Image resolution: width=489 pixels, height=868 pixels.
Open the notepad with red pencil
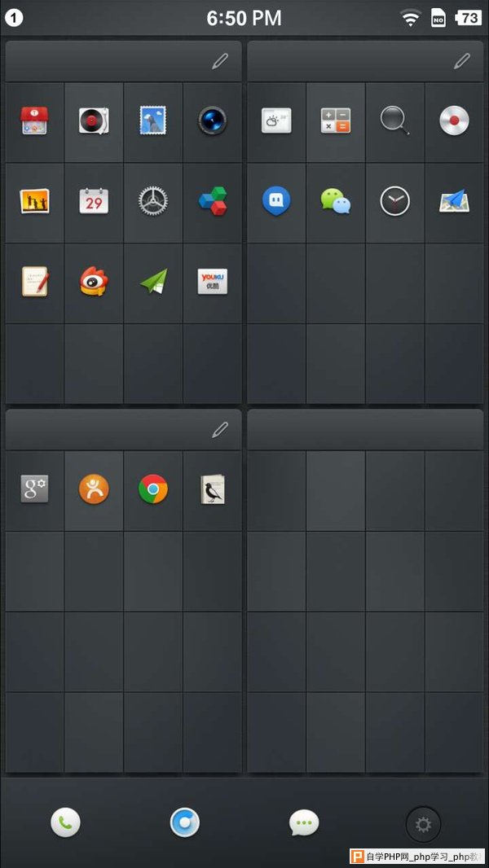35,281
